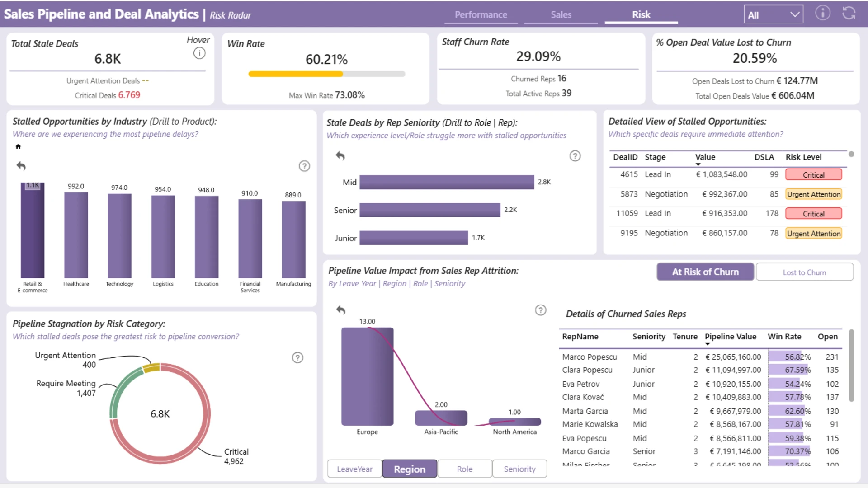The width and height of the screenshot is (868, 488).
Task: Open the All filter dropdown
Action: pyautogui.click(x=774, y=14)
